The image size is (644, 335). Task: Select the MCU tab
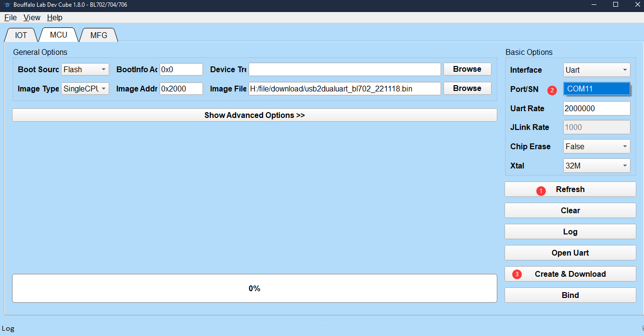[x=59, y=35]
